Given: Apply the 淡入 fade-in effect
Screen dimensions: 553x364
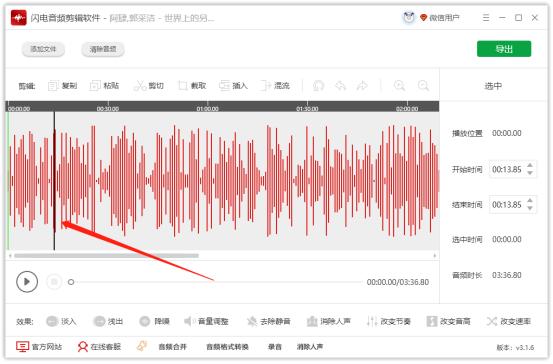Looking at the screenshot, I should point(61,321).
